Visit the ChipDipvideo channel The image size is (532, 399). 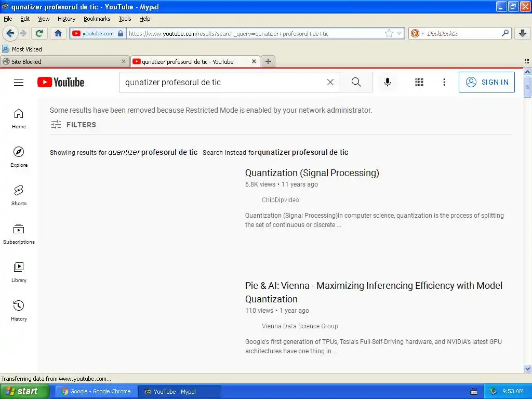(280, 200)
